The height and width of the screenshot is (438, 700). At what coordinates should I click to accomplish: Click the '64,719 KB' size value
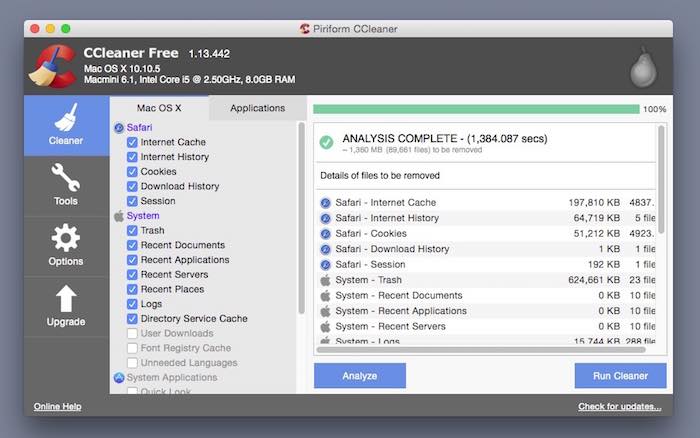pos(597,218)
